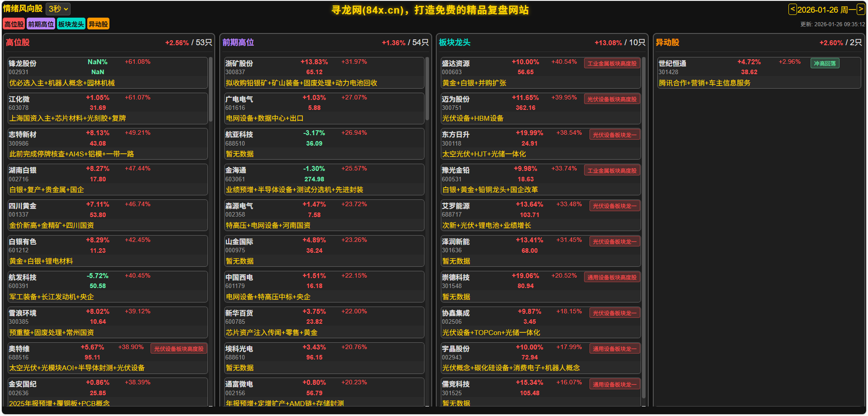
Task: Click the 高位股 panel header title
Action: [18, 43]
